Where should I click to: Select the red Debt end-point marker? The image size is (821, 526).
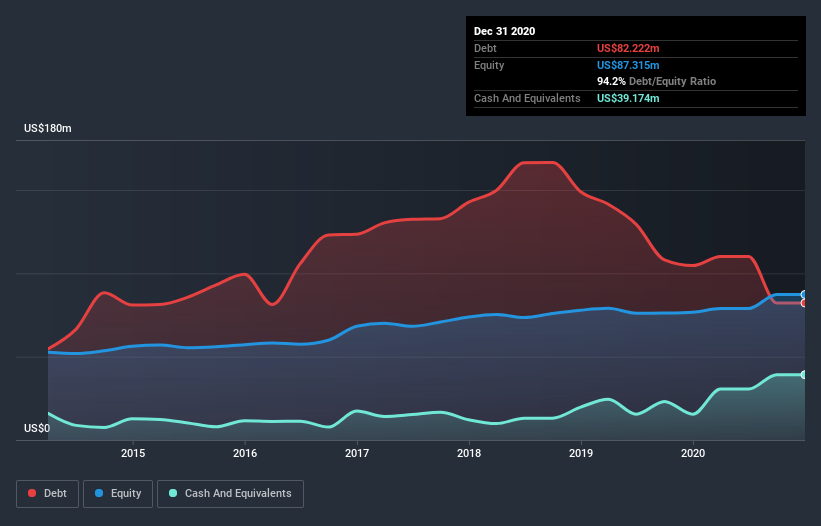point(804,303)
